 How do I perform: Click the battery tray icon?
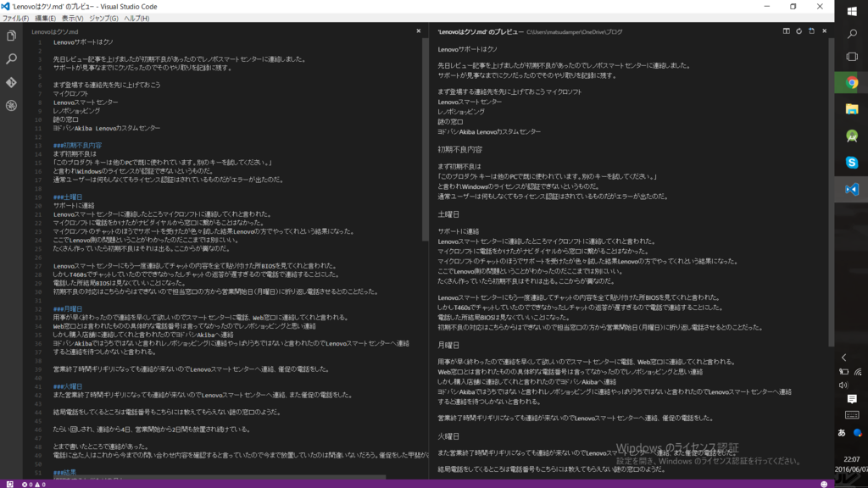click(x=843, y=372)
